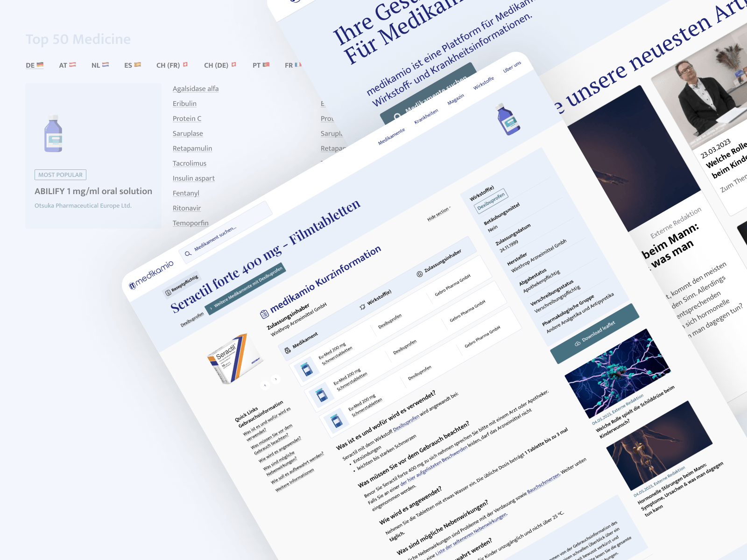Viewport: 747px width, 560px height.
Task: Click the Austrian flag next to AT
Action: click(x=72, y=65)
